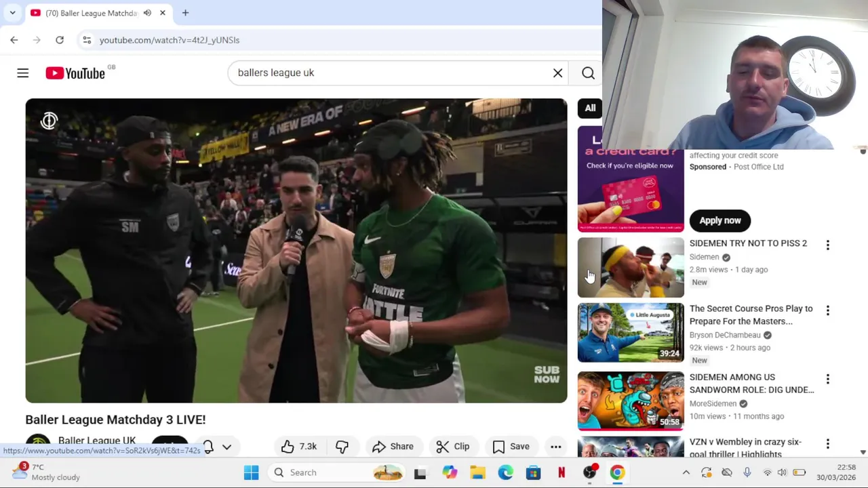868x488 pixels.
Task: Open the clock showing 22:58 30/03/2026
Action: [836, 472]
